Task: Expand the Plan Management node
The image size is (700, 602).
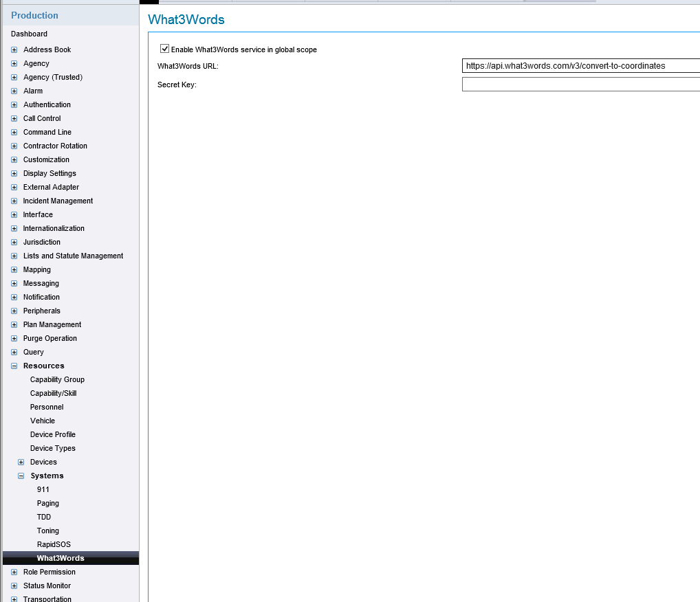Action: click(x=14, y=325)
